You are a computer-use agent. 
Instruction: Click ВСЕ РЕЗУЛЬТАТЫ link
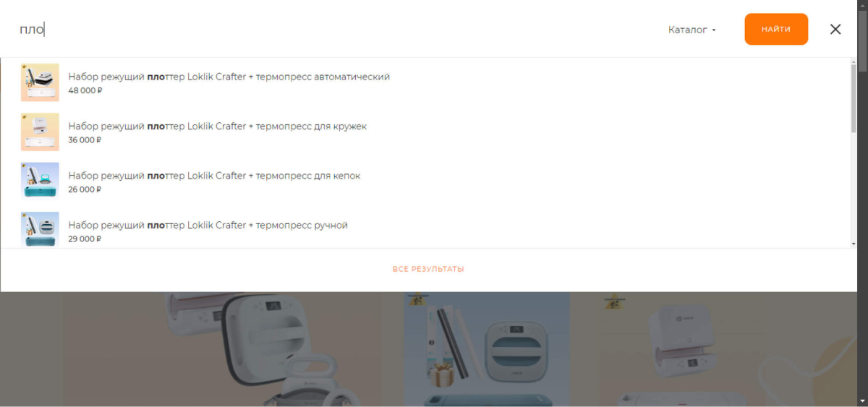[x=428, y=269]
